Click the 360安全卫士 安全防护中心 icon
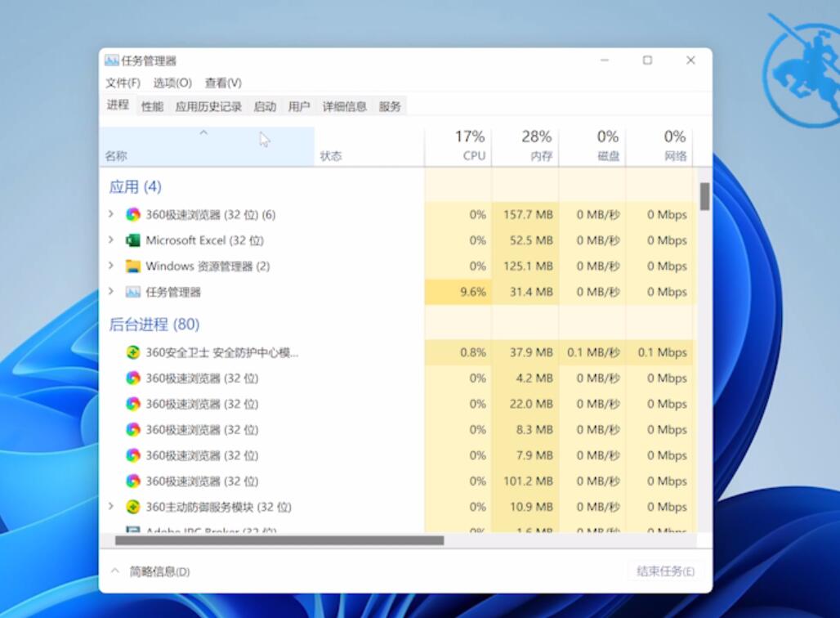840x618 pixels. 133,352
